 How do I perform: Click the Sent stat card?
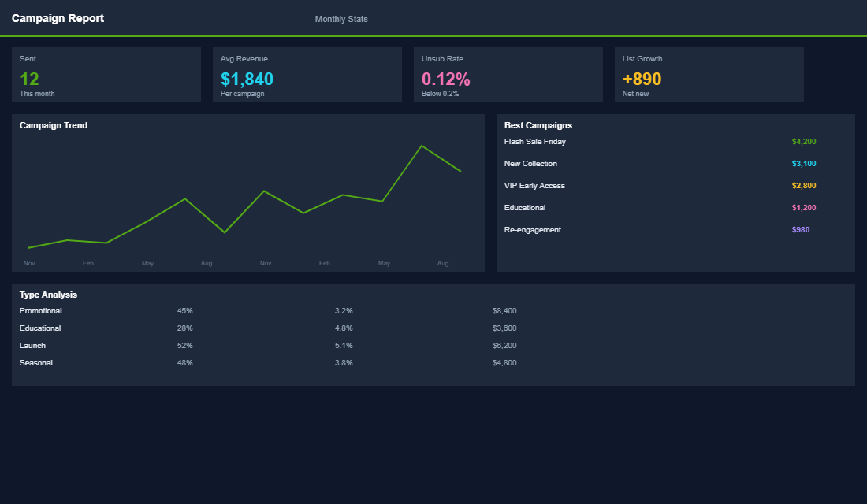pyautogui.click(x=106, y=75)
